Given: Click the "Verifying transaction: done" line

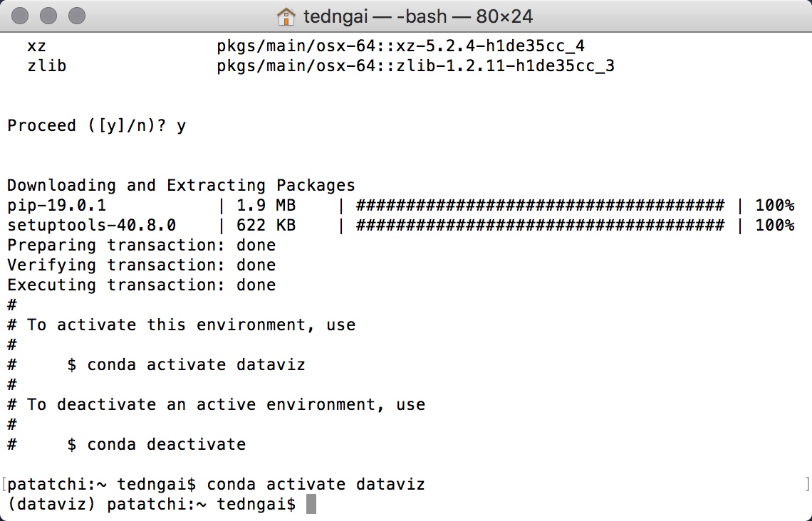Looking at the screenshot, I should pyautogui.click(x=141, y=265).
